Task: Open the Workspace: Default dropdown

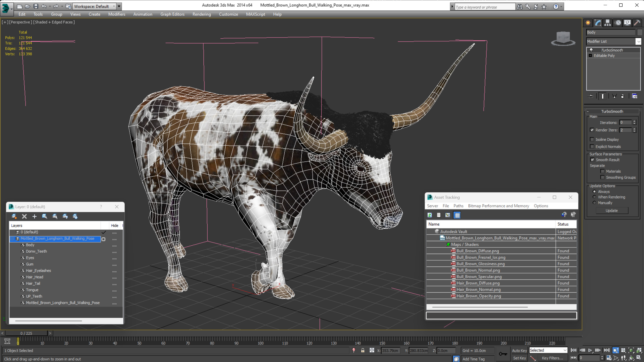Action: click(114, 6)
